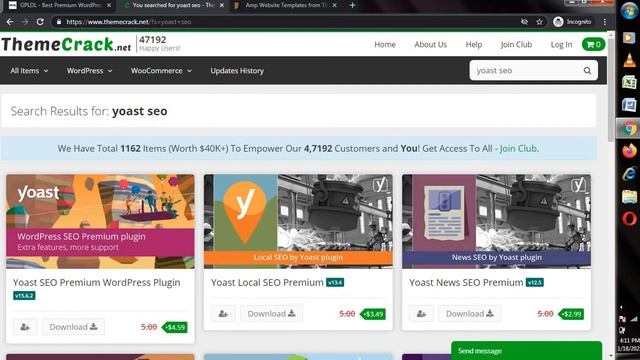Close the 'You searched for yoast seo' tab

222,5
